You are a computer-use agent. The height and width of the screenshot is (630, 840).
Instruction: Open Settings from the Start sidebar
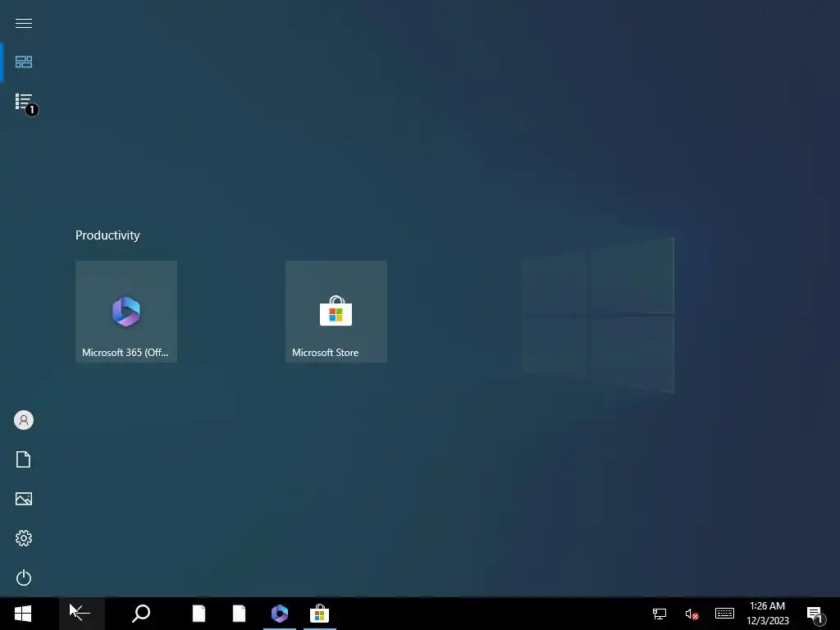point(24,538)
